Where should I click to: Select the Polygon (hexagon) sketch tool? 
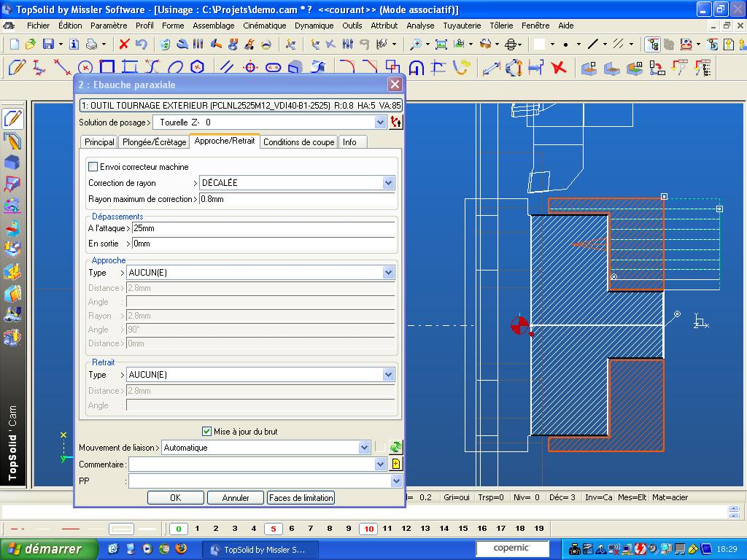tap(197, 67)
